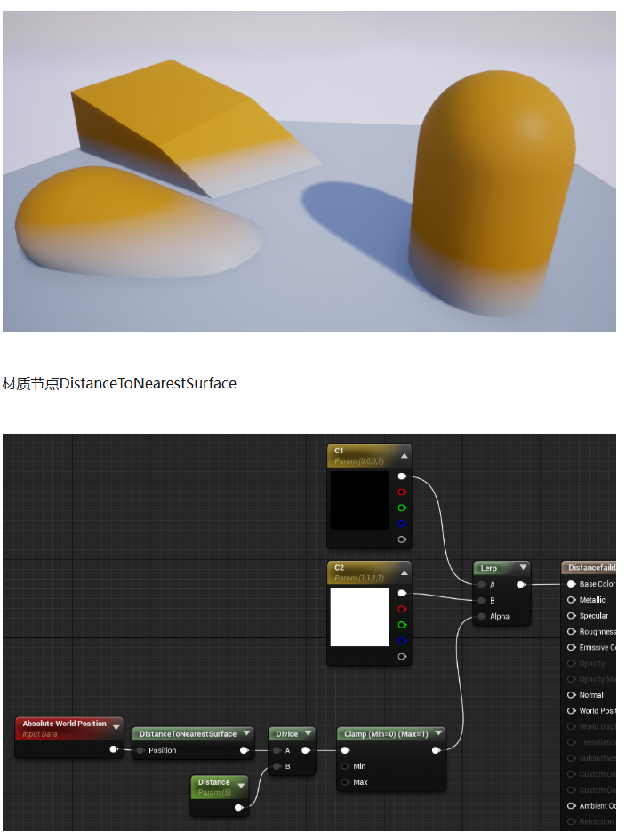The height and width of the screenshot is (840, 626).
Task: Collapse the C2 parameter node preview
Action: [405, 572]
